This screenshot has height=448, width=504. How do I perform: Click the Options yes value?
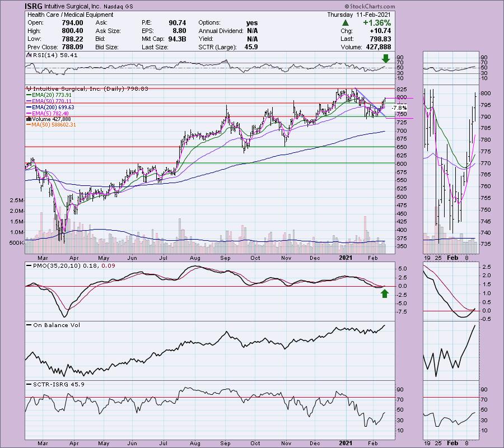(x=252, y=23)
